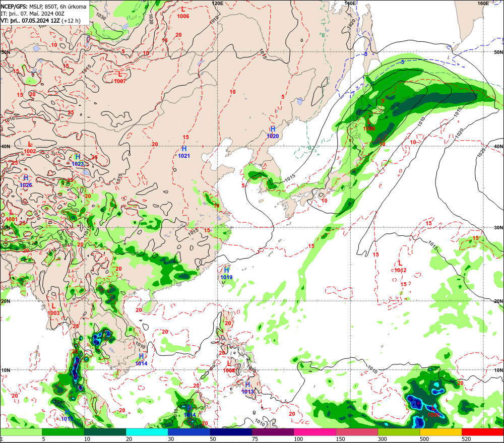Click the pink-red 150–300 mm legend swatch

pos(357,432)
